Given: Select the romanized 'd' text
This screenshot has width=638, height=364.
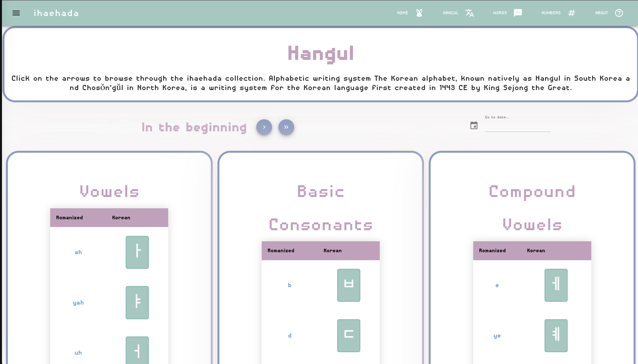Looking at the screenshot, I should [289, 335].
